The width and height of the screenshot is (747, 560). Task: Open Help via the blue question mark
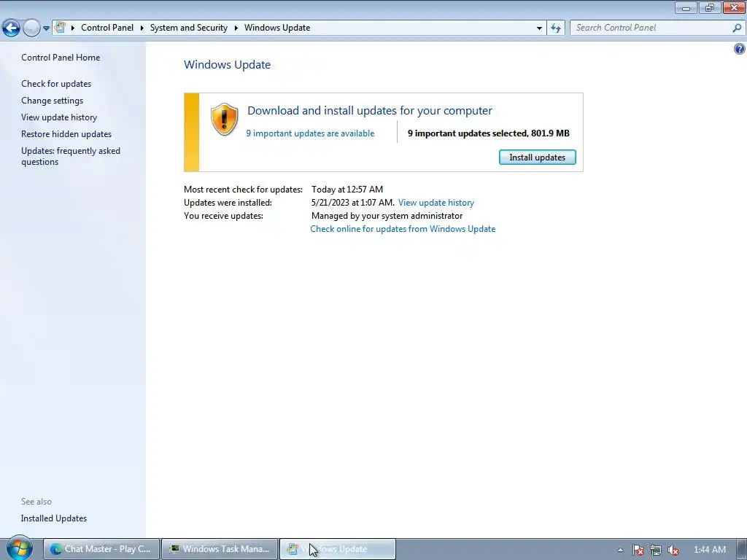tap(740, 49)
